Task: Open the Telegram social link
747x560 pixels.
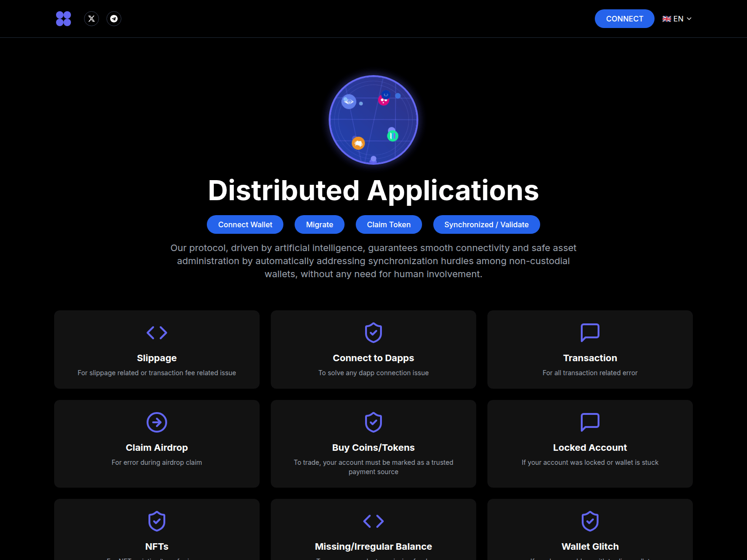Action: [x=114, y=19]
